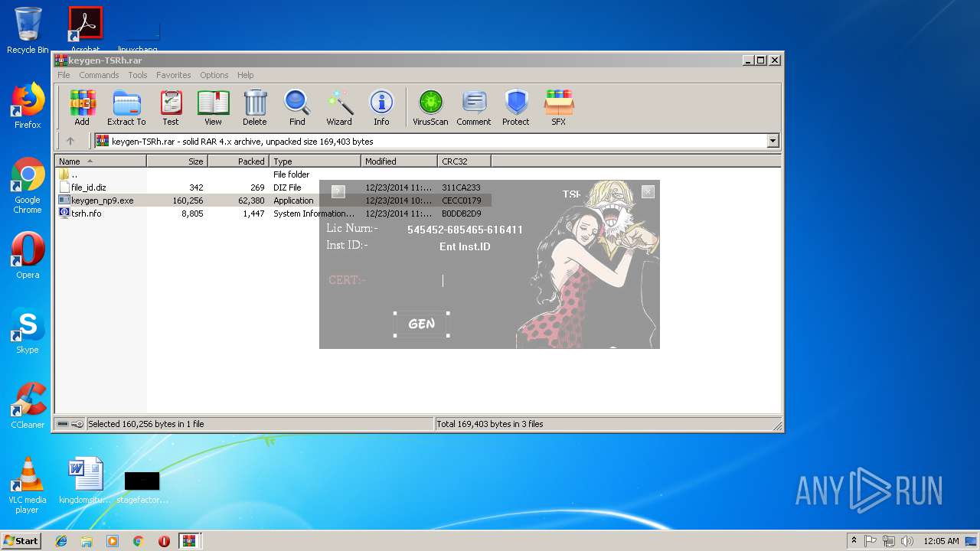Open the VLC media player shortcut
Image resolution: width=980 pixels, height=551 pixels.
tap(28, 485)
